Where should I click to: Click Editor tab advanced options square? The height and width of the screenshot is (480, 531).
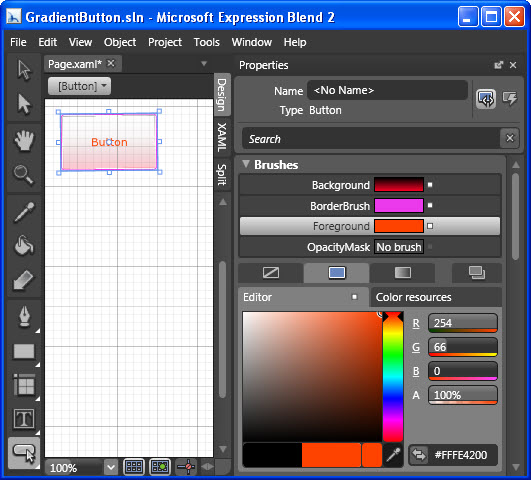coord(355,297)
